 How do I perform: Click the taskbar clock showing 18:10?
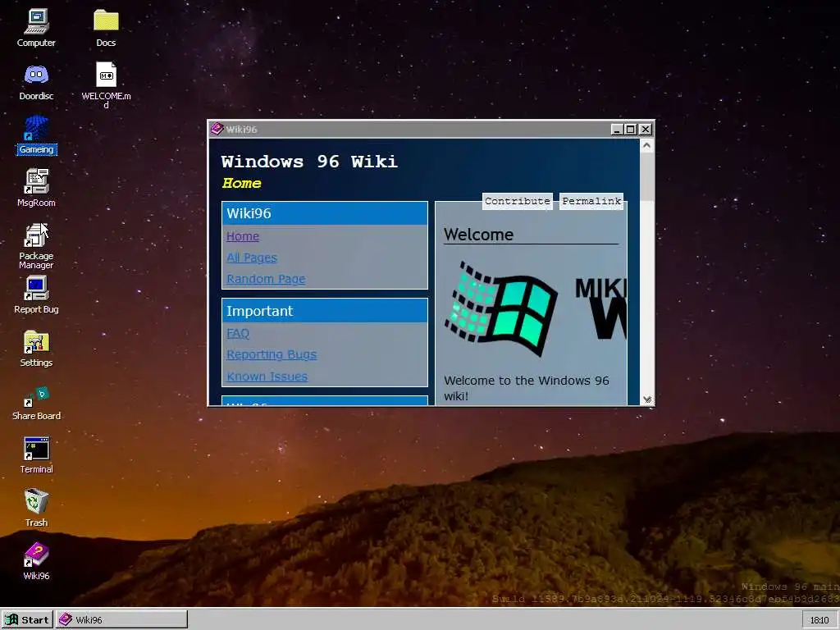[x=819, y=620]
